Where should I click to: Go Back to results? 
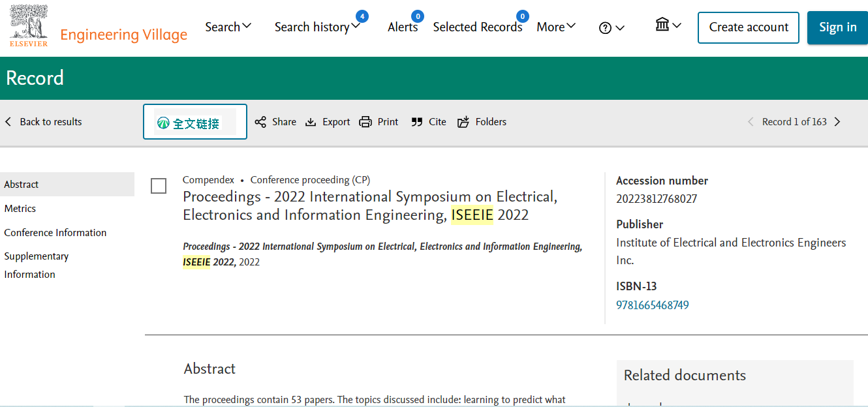[43, 122]
